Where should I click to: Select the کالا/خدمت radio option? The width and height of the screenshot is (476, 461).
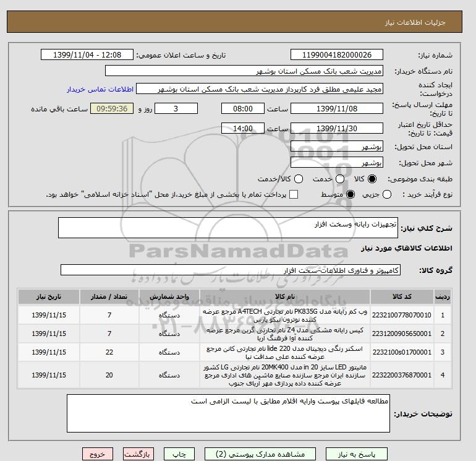[x=299, y=179]
